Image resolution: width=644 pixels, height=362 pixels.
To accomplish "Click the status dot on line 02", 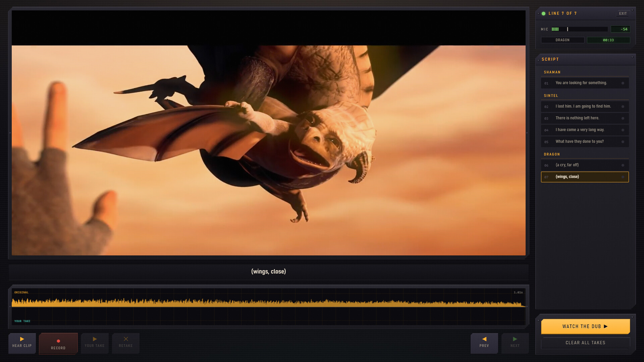I will pyautogui.click(x=623, y=107).
